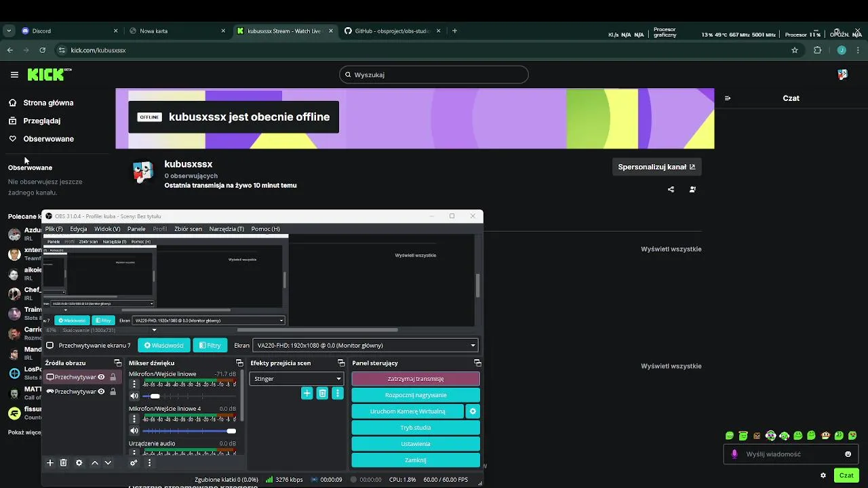This screenshot has height=488, width=868.
Task: Open the Chrome three-dot menu
Action: [859, 50]
